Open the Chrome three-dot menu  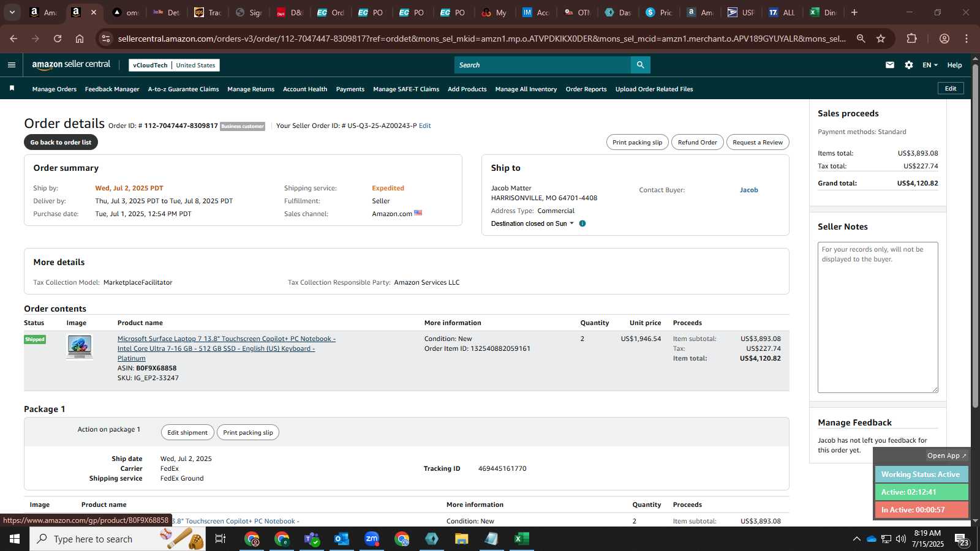(967, 39)
